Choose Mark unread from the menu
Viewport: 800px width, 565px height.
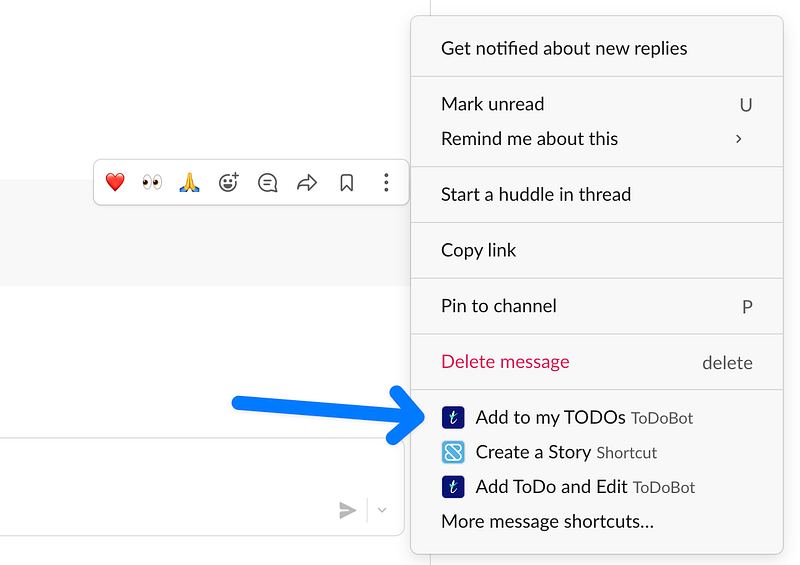[596, 104]
